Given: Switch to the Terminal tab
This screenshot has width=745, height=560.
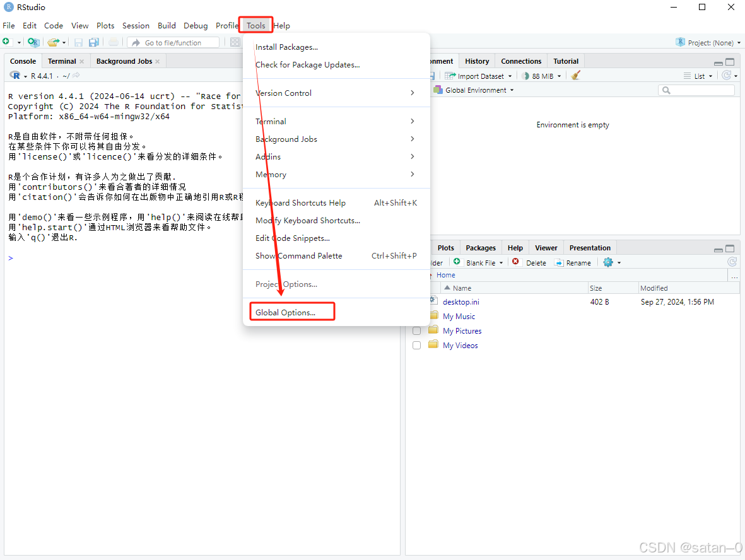Looking at the screenshot, I should [x=62, y=61].
